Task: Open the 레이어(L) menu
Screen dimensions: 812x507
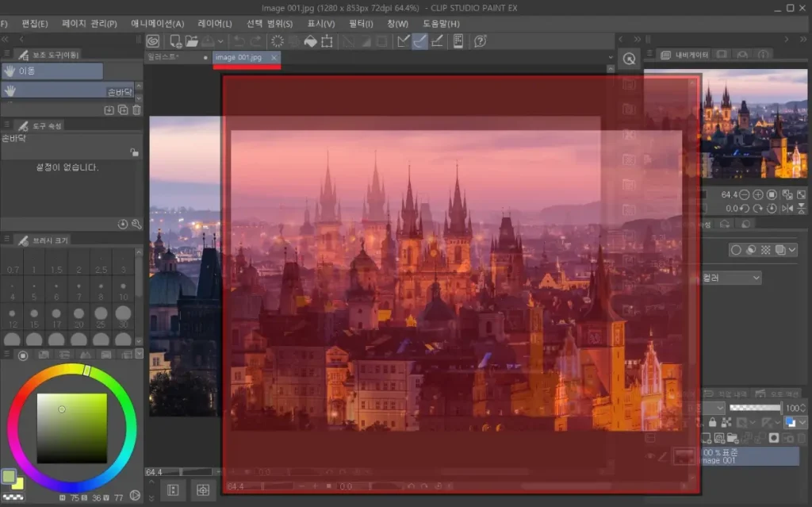Action: point(214,24)
